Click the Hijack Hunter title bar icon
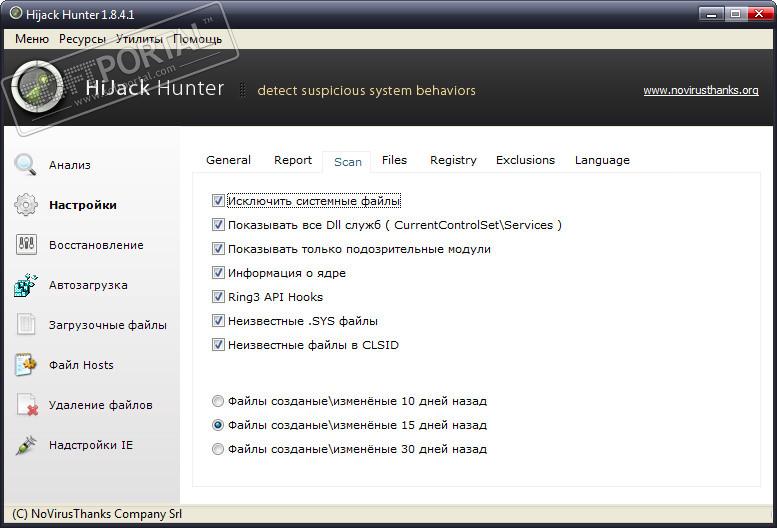Screen dimensions: 777x528 pyautogui.click(x=16, y=14)
